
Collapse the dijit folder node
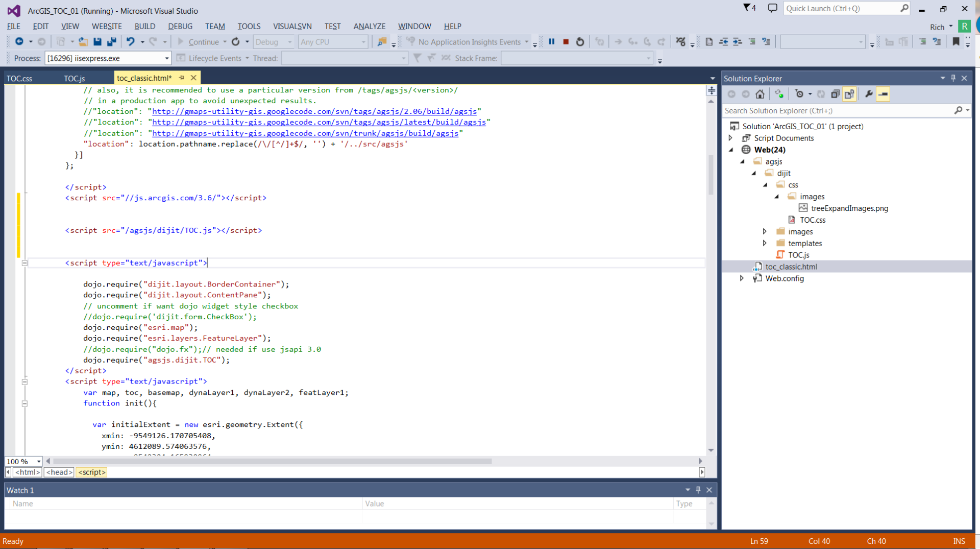(754, 173)
